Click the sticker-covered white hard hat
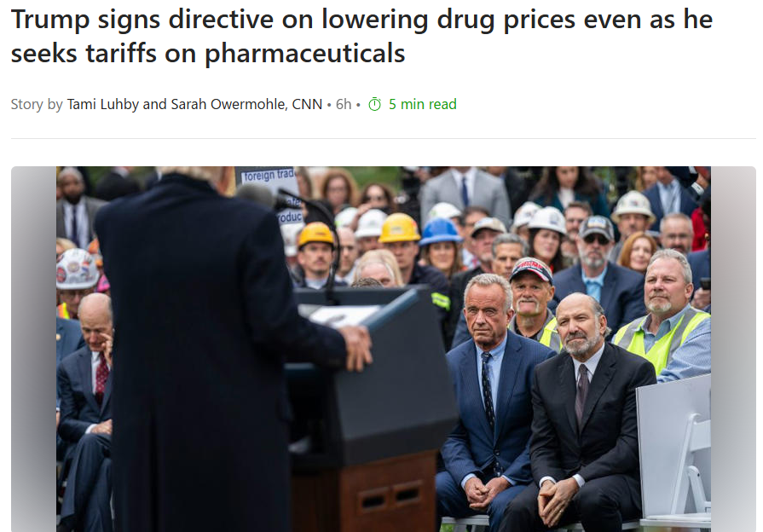 tap(77, 269)
